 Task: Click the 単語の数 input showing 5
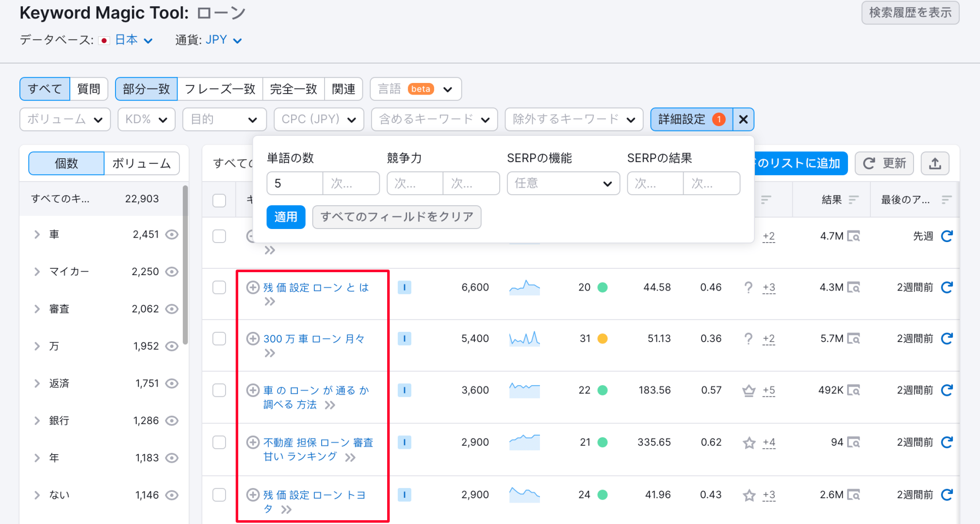[x=294, y=183]
